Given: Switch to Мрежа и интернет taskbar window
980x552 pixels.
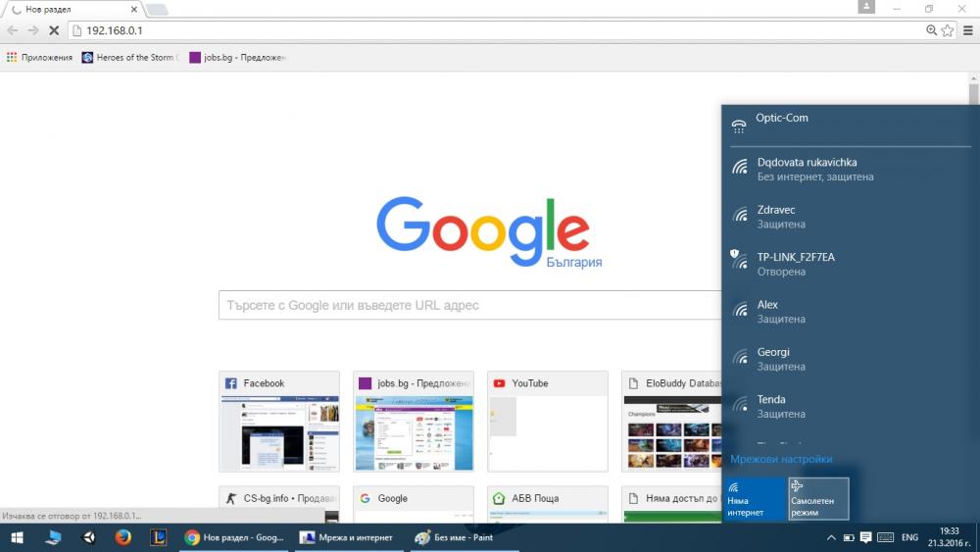Looking at the screenshot, I should [x=348, y=537].
